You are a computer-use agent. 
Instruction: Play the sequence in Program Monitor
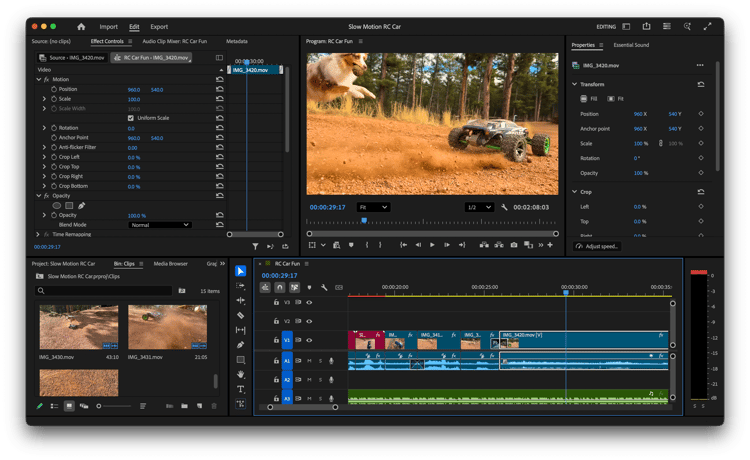tap(432, 245)
